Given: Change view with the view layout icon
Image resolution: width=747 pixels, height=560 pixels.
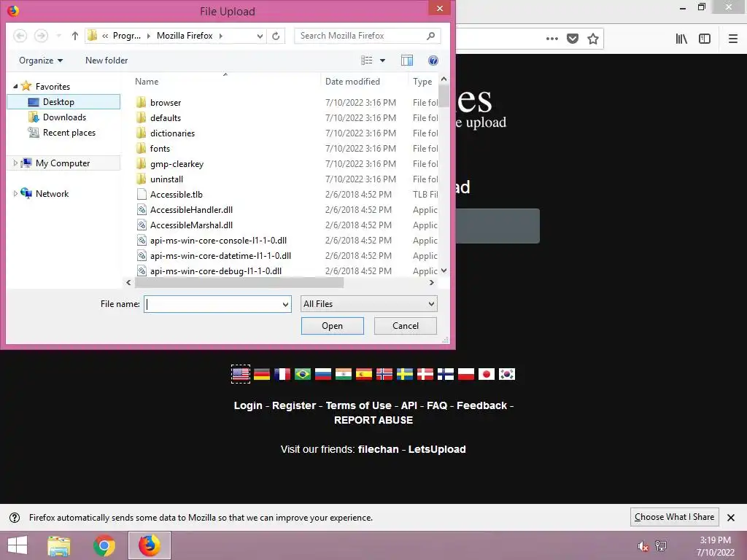Looking at the screenshot, I should 367,61.
